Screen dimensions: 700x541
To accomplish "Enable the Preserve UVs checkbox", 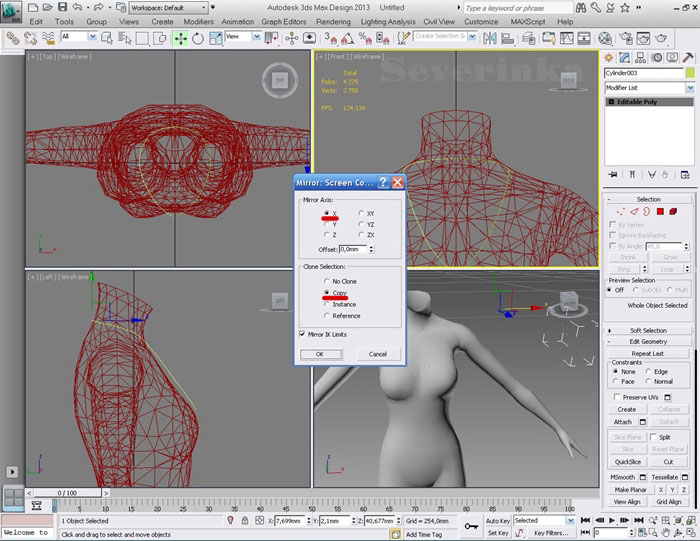I will [x=615, y=397].
